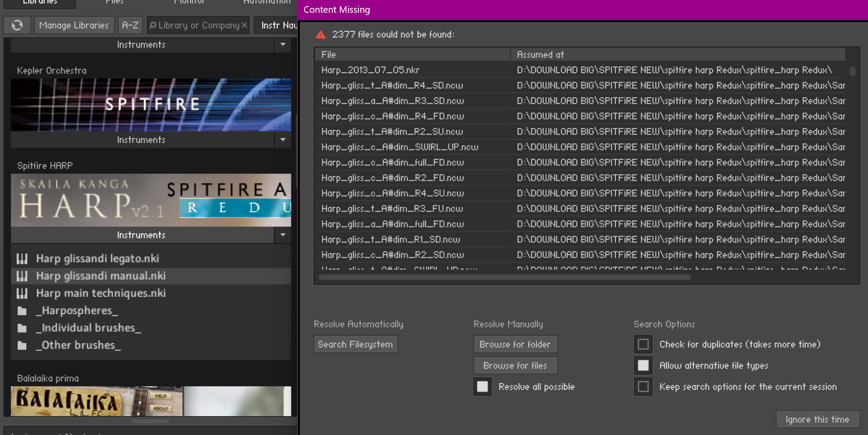Click Search Filesystem button
Screen dimensions: 868x435
(x=355, y=344)
